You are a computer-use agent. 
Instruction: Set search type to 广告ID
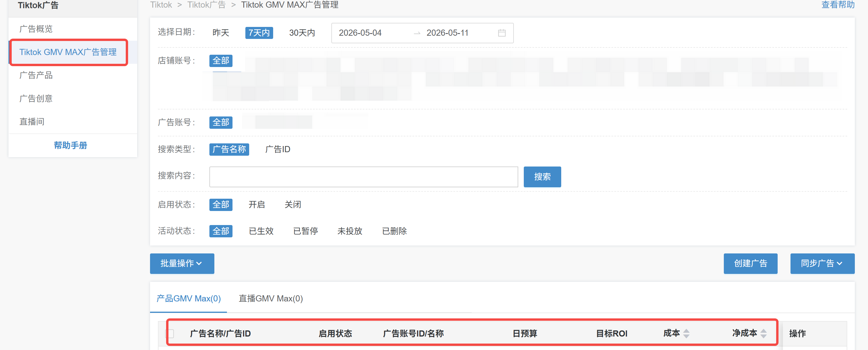[x=278, y=149]
